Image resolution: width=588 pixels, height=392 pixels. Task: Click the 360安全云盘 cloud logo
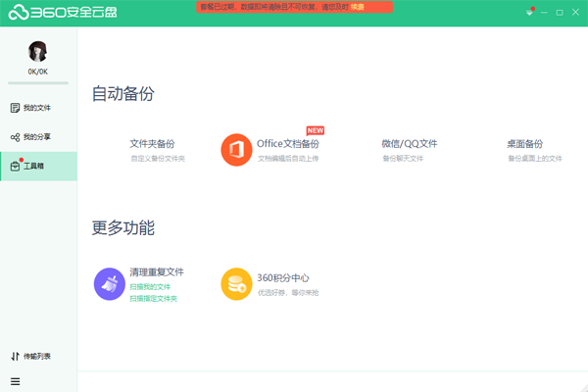point(17,12)
